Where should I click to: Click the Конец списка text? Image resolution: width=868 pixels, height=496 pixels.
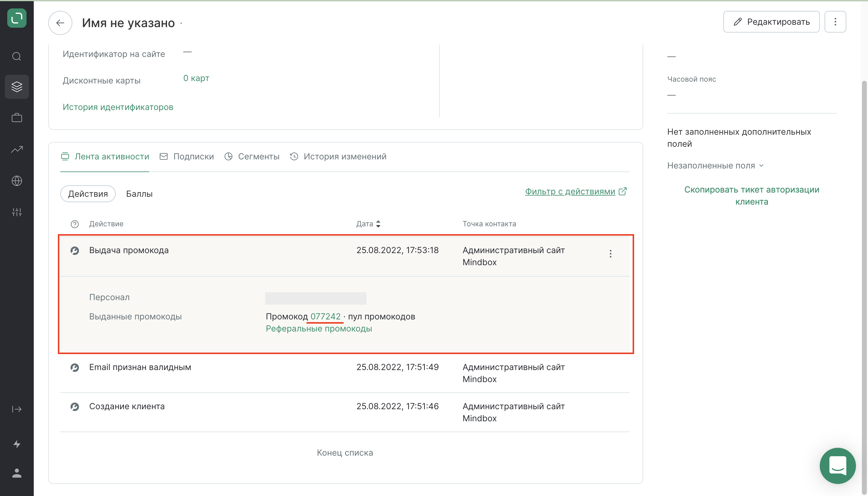click(345, 453)
